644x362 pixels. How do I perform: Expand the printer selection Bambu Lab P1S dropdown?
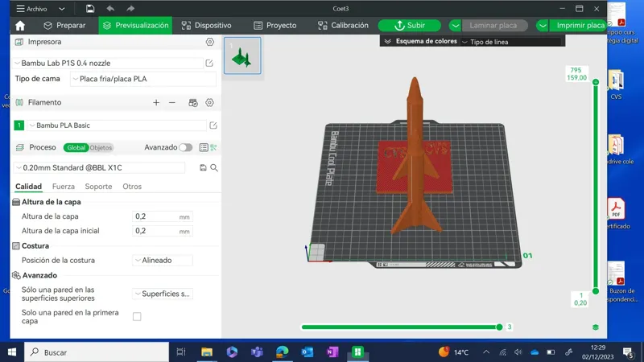click(x=109, y=64)
